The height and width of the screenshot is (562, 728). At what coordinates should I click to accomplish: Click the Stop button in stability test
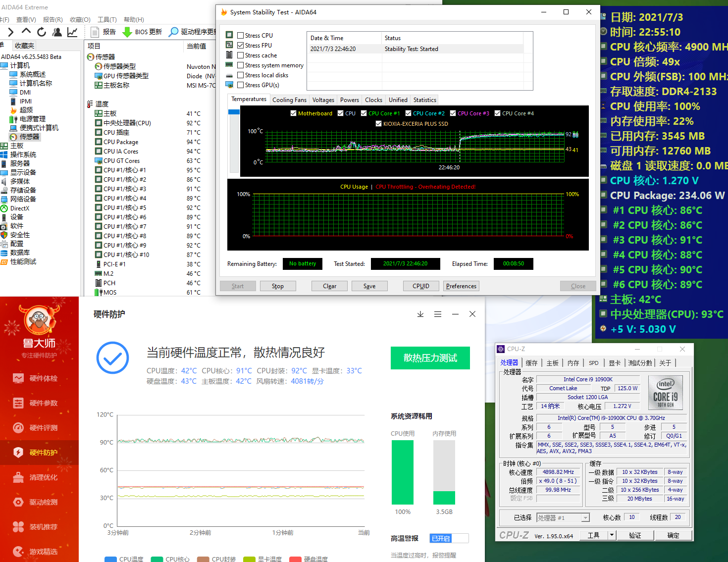pyautogui.click(x=278, y=286)
